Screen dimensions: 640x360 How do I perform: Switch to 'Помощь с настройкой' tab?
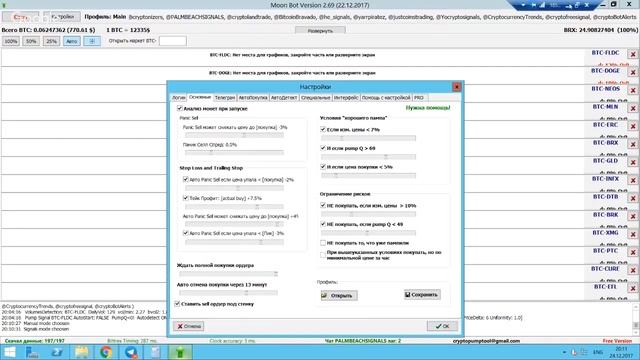coord(386,98)
